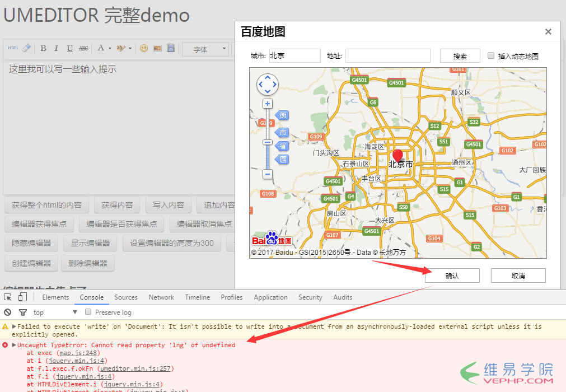Click the 设置编辑器的高度为300 button
566x392 pixels.
click(x=172, y=243)
